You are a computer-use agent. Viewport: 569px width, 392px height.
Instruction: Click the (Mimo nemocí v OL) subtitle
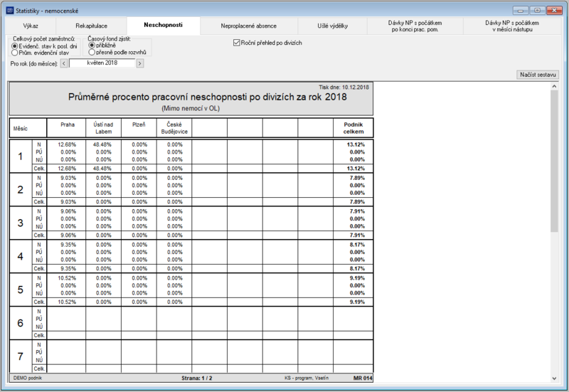[x=191, y=108]
